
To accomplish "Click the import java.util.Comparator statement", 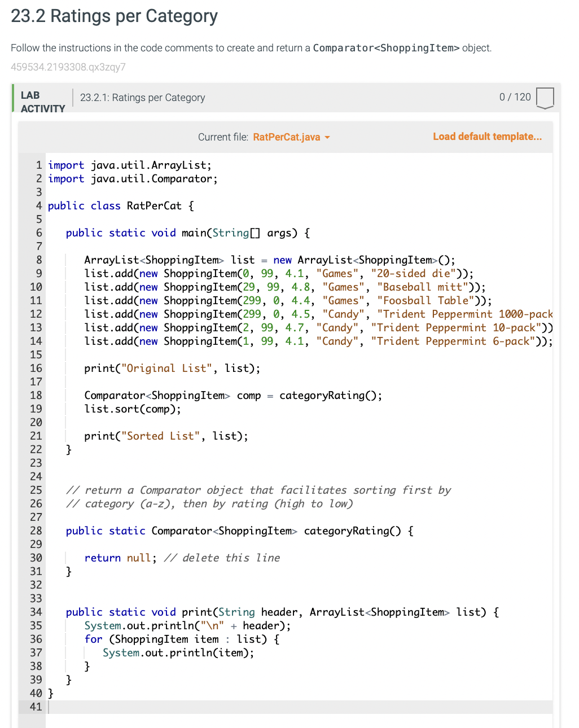I will pyautogui.click(x=133, y=178).
